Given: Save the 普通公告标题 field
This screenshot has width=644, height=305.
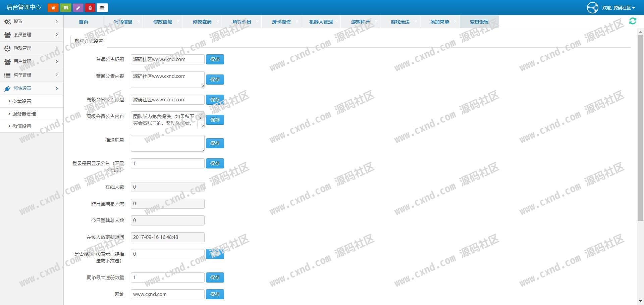Looking at the screenshot, I should (x=215, y=59).
